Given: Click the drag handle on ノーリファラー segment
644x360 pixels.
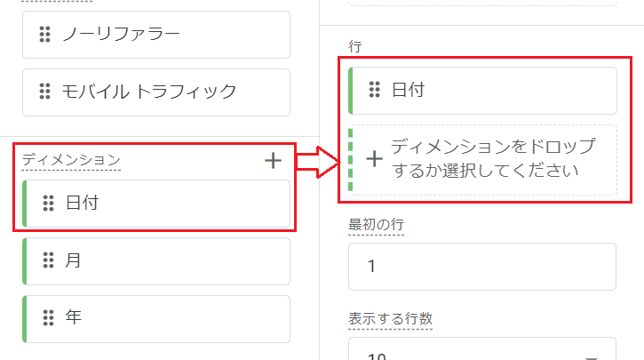Looking at the screenshot, I should point(44,35).
